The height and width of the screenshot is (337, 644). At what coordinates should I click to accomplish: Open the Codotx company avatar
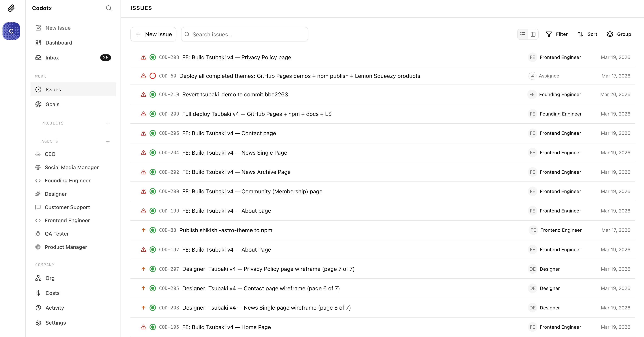[11, 31]
